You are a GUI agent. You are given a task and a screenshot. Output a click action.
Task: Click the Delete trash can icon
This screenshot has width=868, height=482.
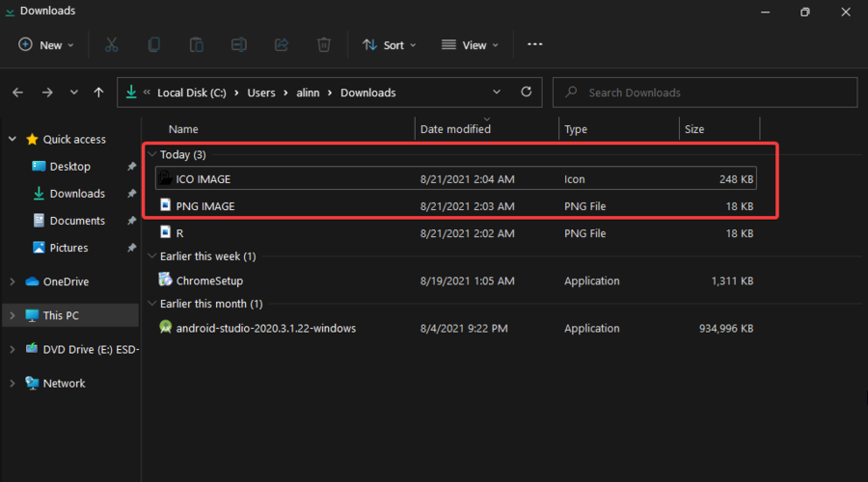click(324, 44)
